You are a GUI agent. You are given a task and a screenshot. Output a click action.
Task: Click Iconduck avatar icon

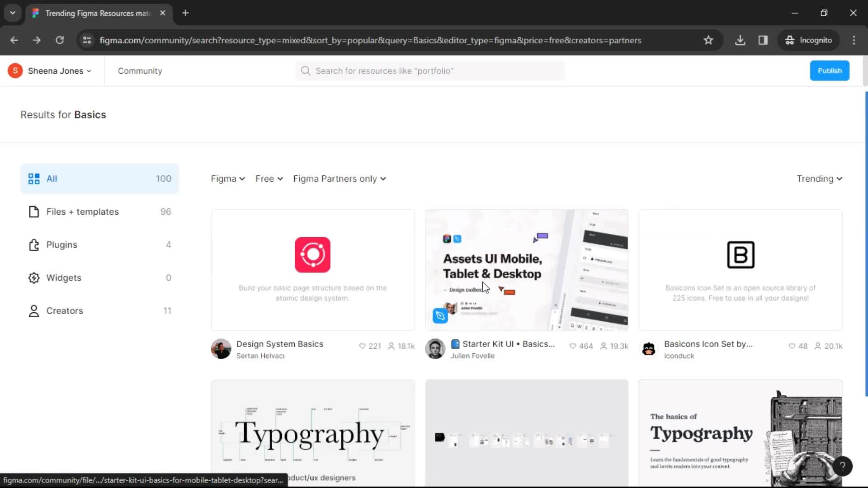pos(649,349)
